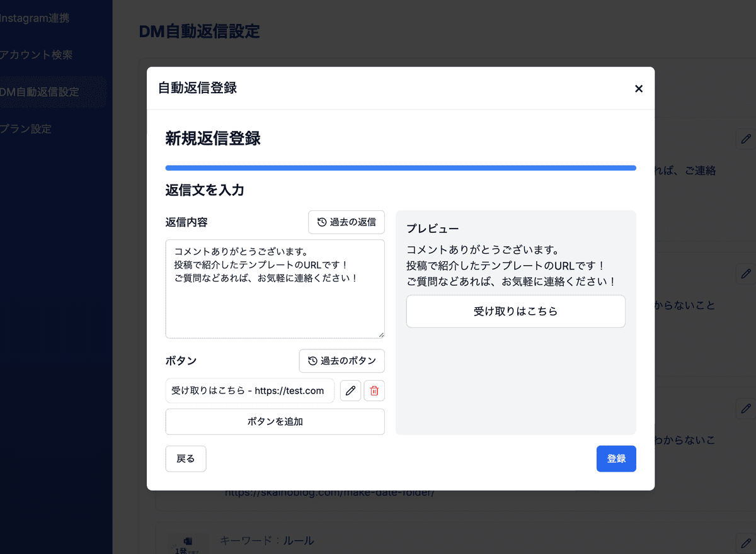Click the 返信文を入力 heading
The height and width of the screenshot is (554, 756).
(205, 190)
